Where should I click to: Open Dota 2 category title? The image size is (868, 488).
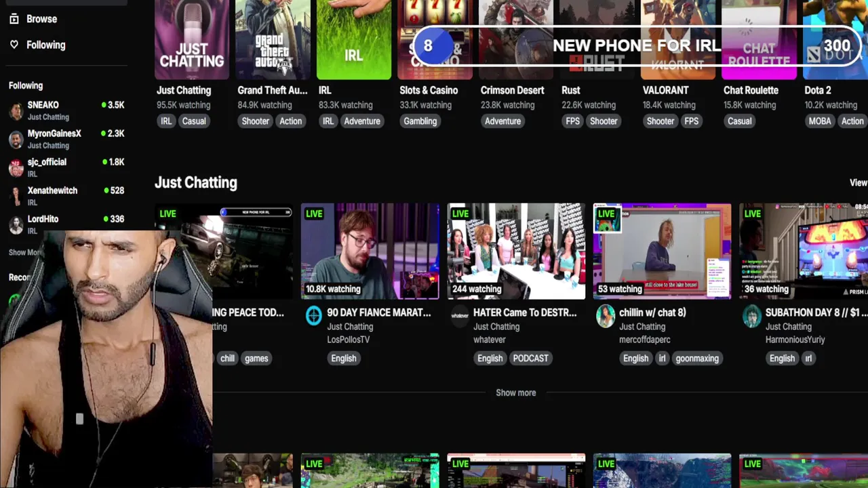point(818,90)
